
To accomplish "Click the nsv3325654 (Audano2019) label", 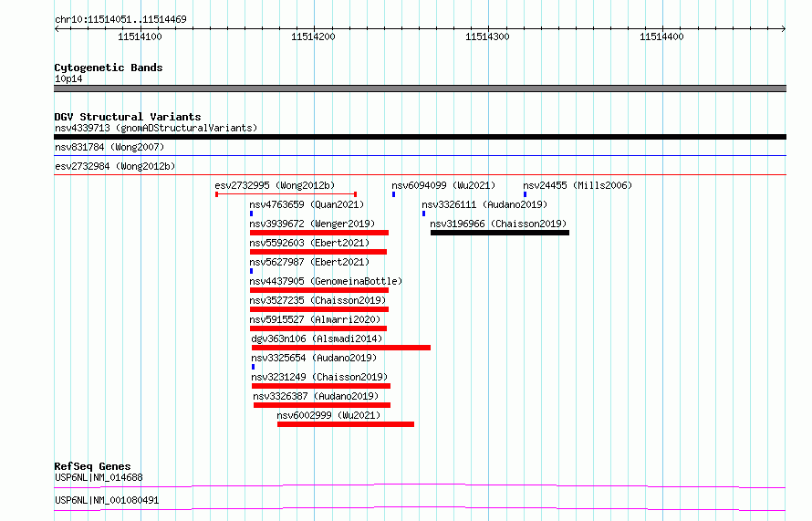I will pyautogui.click(x=314, y=358).
